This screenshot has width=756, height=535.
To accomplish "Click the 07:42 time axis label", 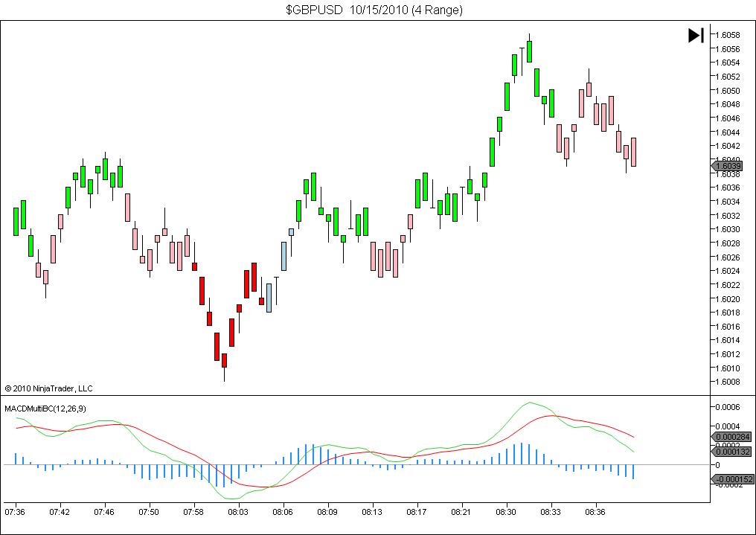I will [x=60, y=512].
